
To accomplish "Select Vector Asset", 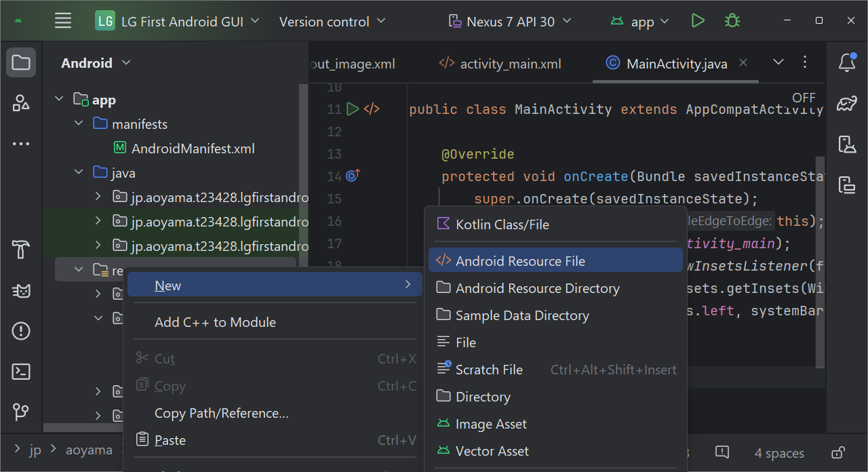I will pyautogui.click(x=555, y=451).
